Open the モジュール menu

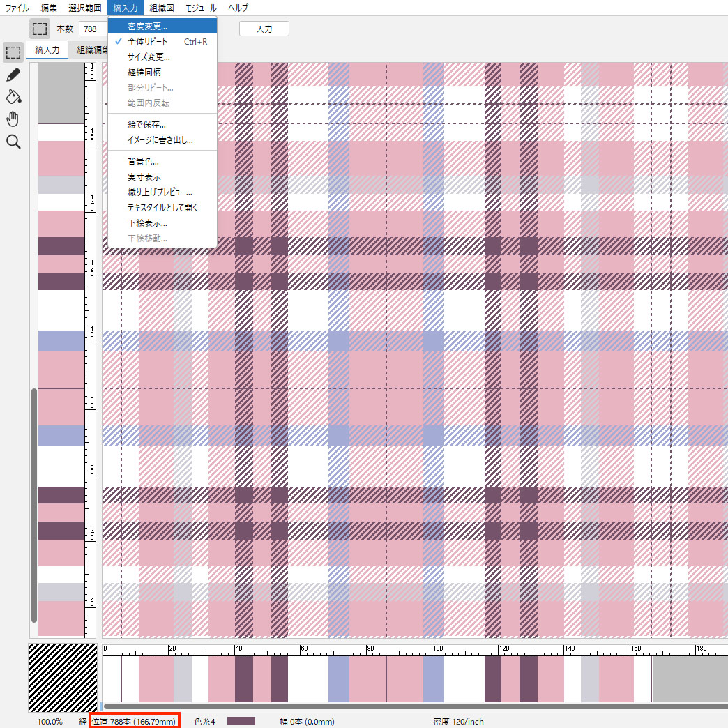click(x=201, y=8)
